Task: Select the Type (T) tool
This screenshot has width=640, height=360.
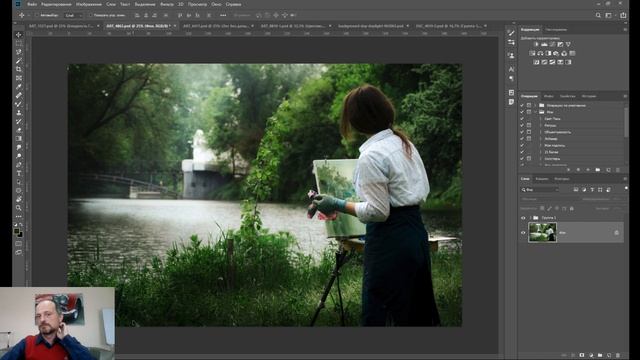Action: (19, 173)
